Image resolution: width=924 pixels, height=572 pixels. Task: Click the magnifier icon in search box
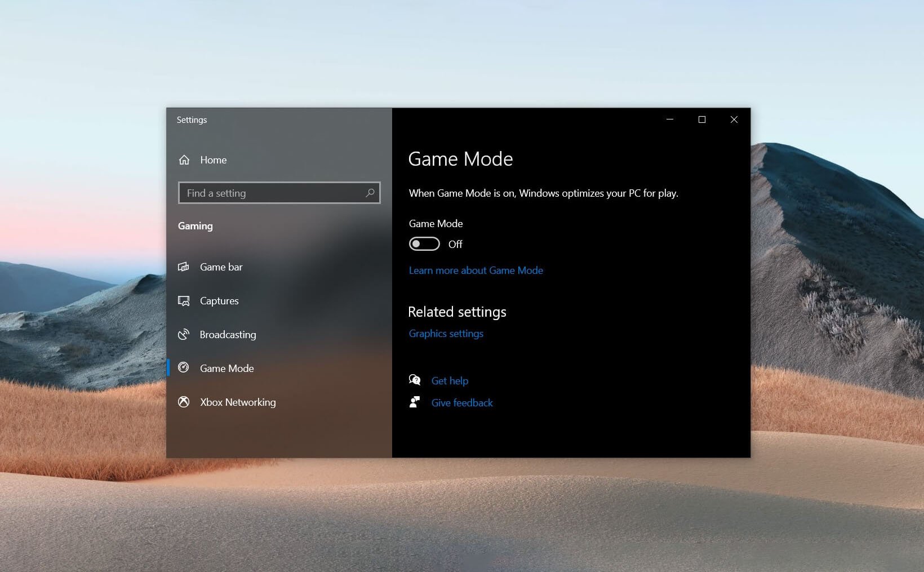[x=370, y=193]
